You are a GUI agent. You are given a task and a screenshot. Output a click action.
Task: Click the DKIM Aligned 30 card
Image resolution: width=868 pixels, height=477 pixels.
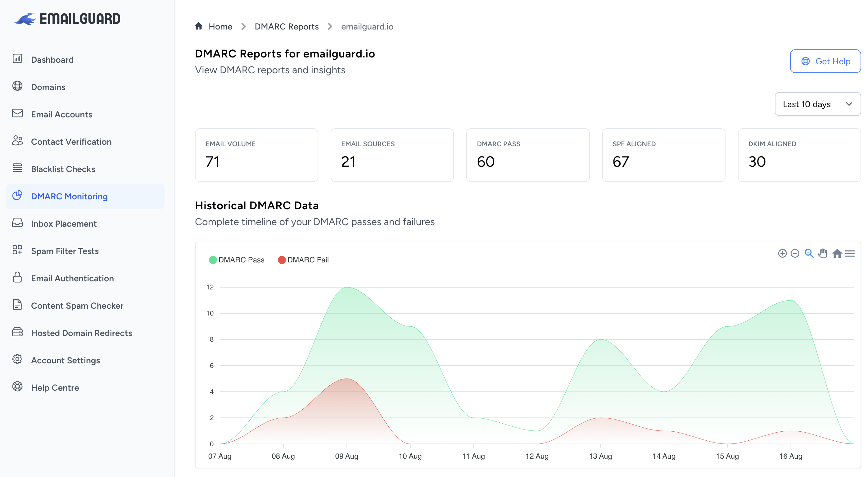(x=800, y=155)
